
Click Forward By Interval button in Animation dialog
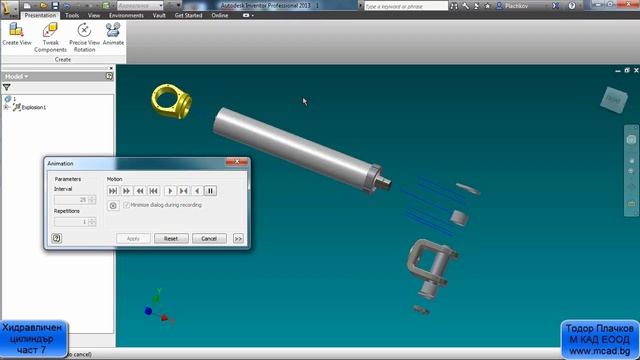127,191
